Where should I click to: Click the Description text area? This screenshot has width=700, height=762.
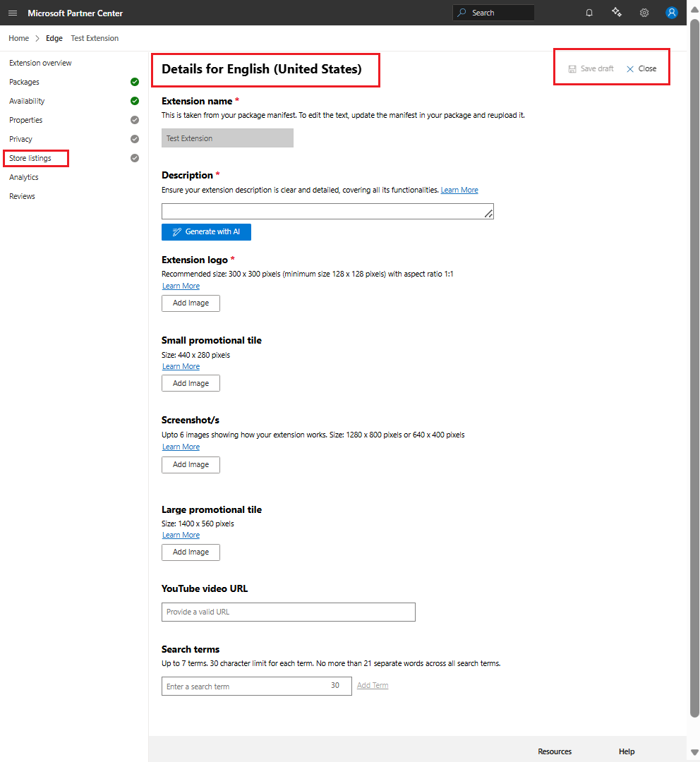click(327, 212)
